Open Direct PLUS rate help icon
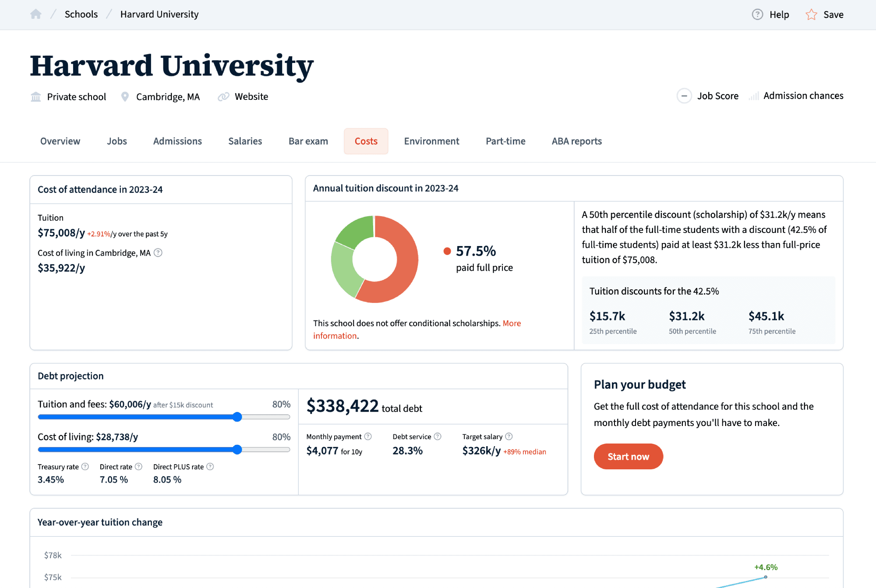This screenshot has height=588, width=876. coord(210,467)
